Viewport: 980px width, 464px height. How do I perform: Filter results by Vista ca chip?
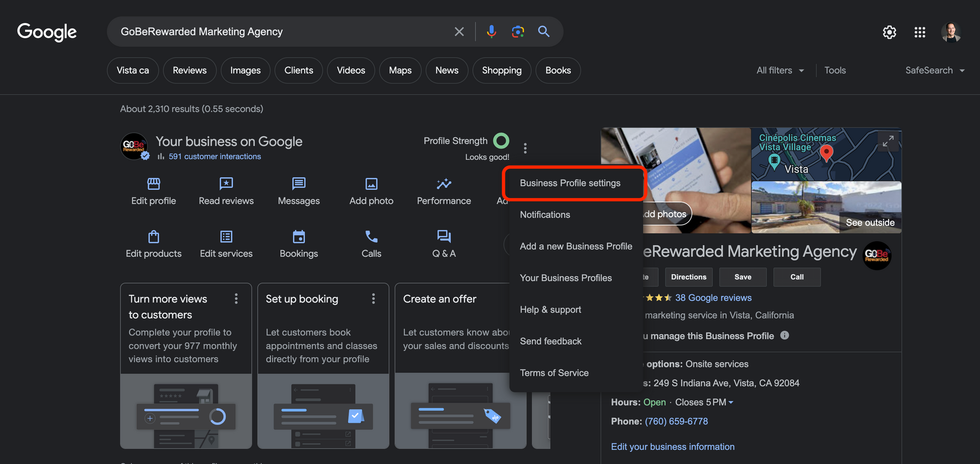click(x=133, y=70)
